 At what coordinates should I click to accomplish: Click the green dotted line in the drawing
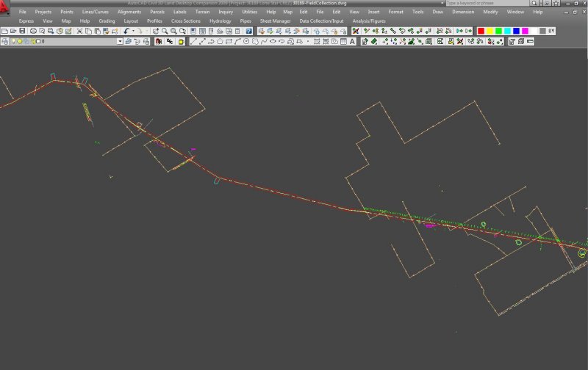coord(474,227)
